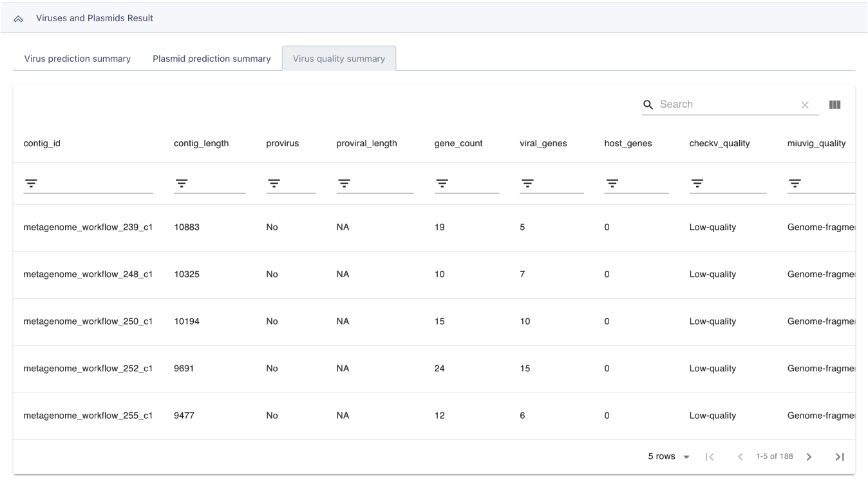The height and width of the screenshot is (482, 868).
Task: Click Low-quality in the 255_c1 row
Action: (713, 416)
